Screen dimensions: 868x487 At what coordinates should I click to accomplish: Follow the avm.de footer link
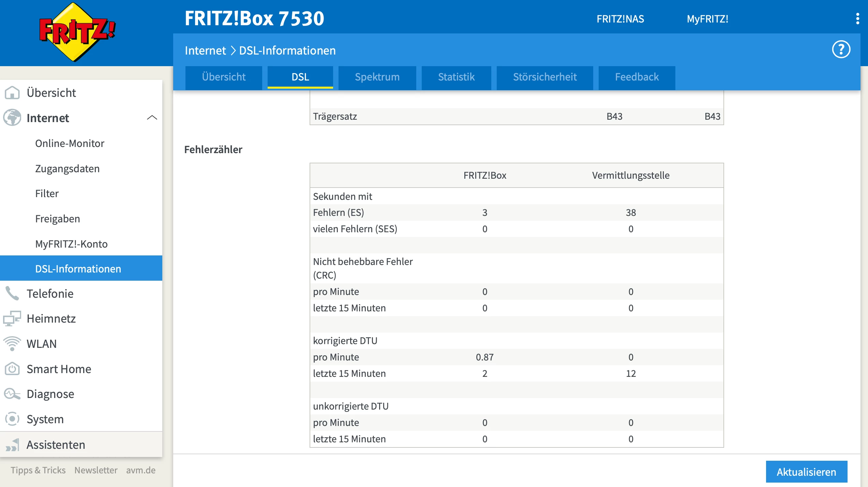[x=140, y=470]
